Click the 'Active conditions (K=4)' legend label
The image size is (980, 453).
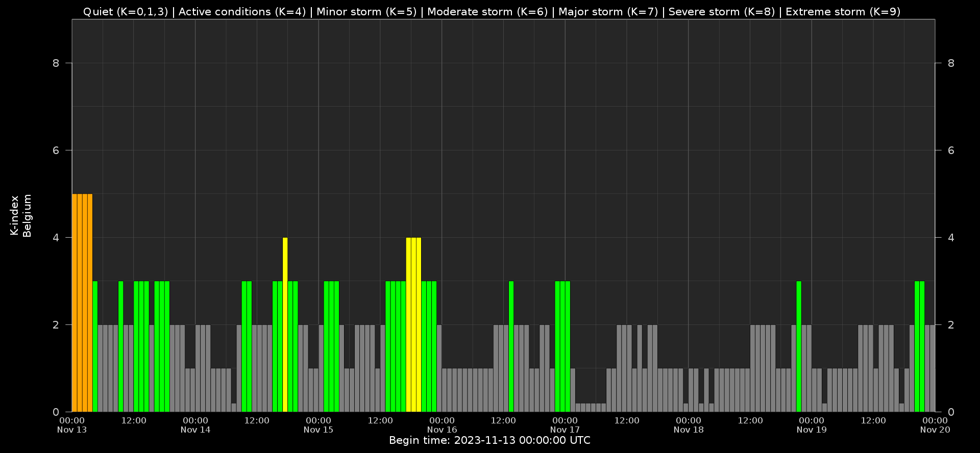pos(242,12)
